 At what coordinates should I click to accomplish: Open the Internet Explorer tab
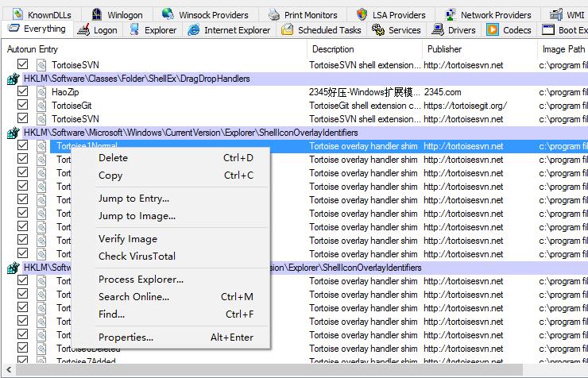(229, 29)
